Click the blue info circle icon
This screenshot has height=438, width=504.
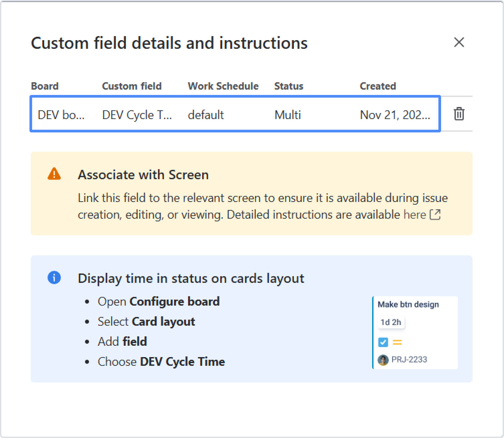[54, 278]
